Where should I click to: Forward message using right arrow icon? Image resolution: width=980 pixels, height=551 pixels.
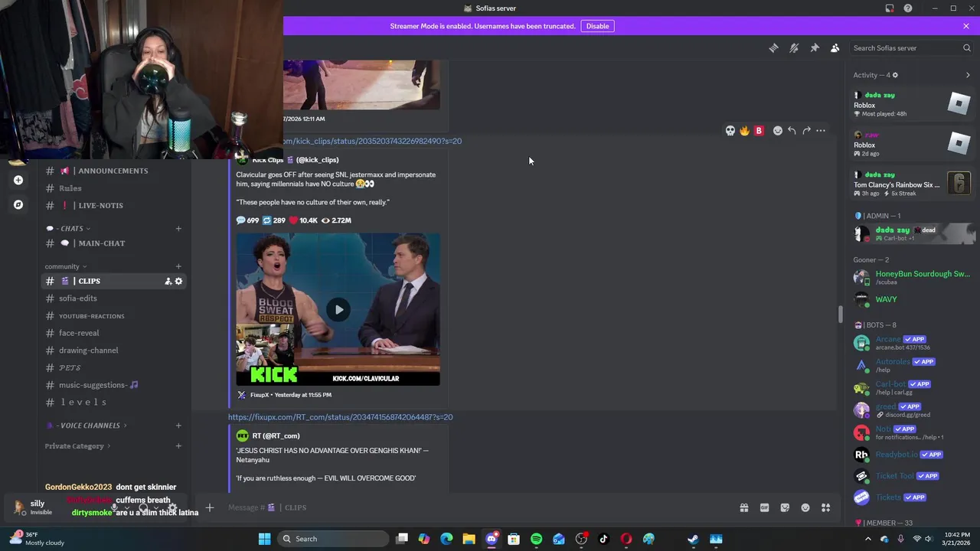[806, 131]
